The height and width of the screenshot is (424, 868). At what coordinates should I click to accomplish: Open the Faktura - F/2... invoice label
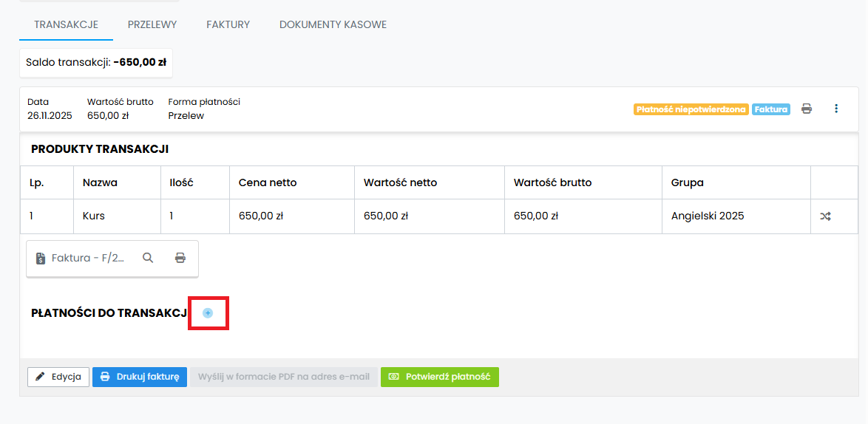(88, 258)
